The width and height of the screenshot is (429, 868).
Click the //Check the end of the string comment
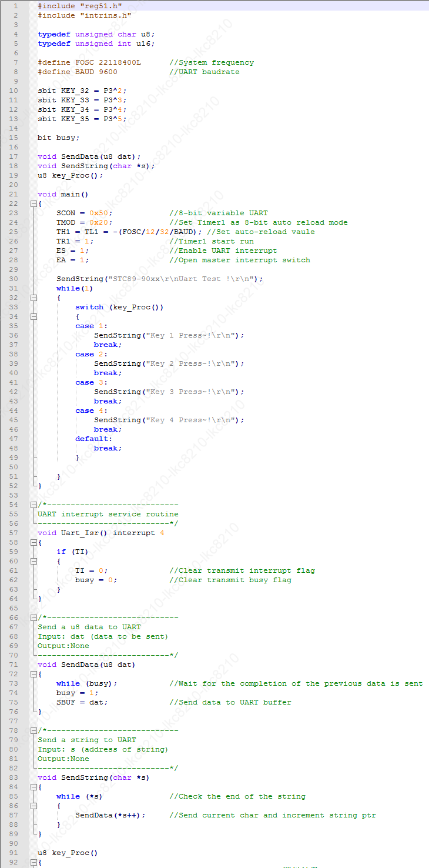coord(237,796)
